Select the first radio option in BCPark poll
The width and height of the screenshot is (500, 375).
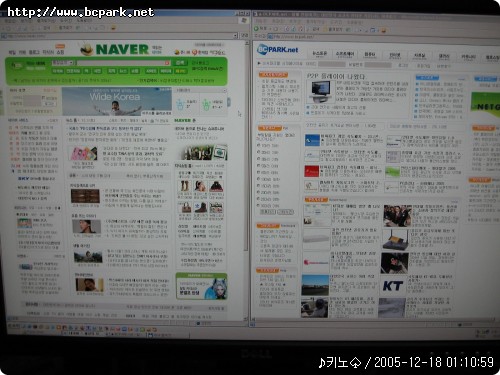259,146
